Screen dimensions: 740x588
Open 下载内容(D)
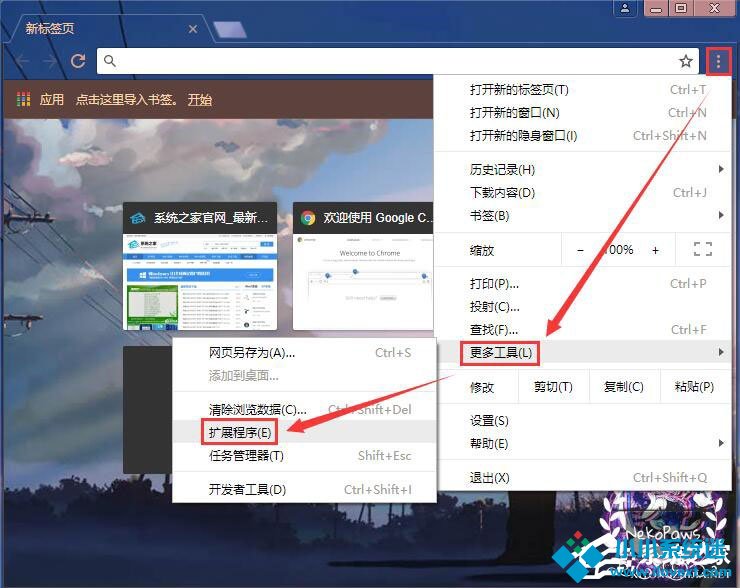pyautogui.click(x=582, y=193)
